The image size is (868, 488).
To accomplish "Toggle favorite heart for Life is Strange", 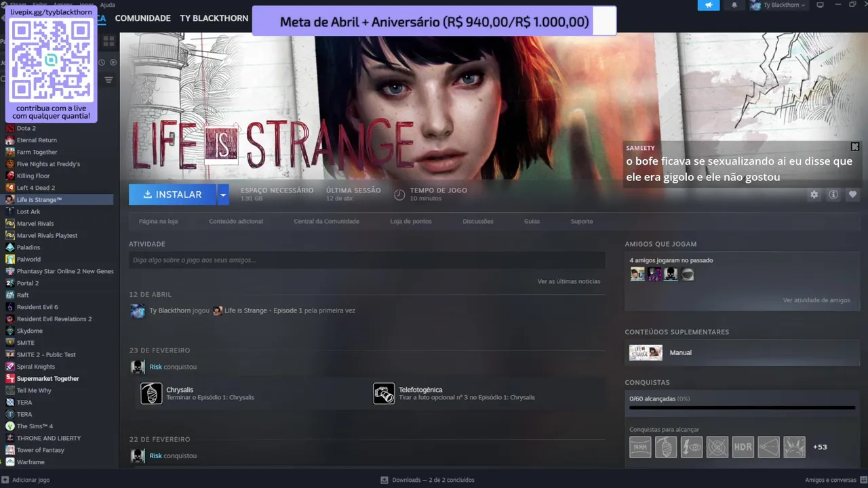I will [853, 195].
